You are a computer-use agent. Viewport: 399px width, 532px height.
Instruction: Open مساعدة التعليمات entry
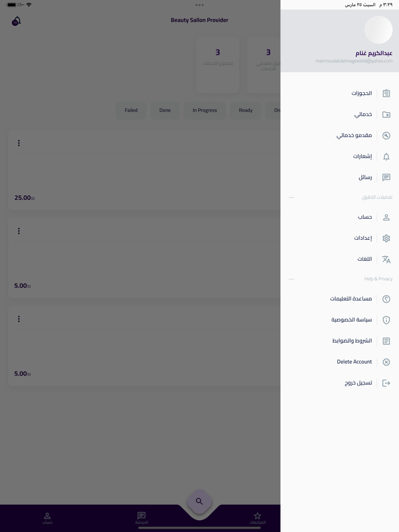tap(340, 299)
